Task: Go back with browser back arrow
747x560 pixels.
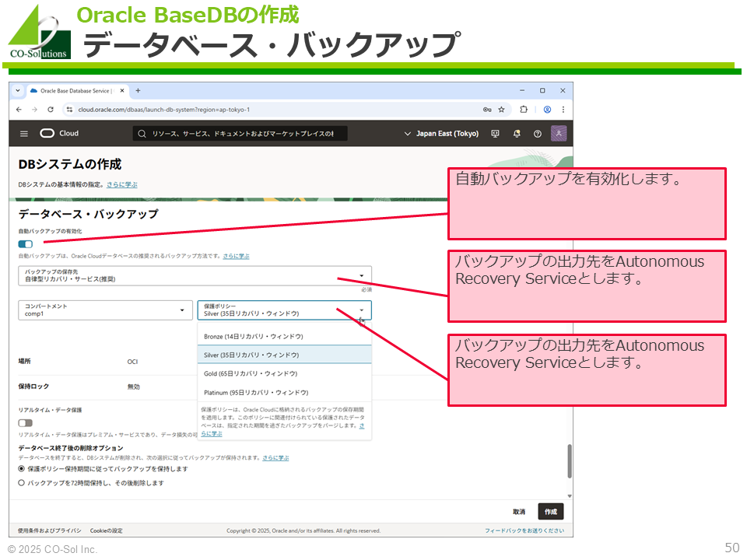Action: (19, 110)
